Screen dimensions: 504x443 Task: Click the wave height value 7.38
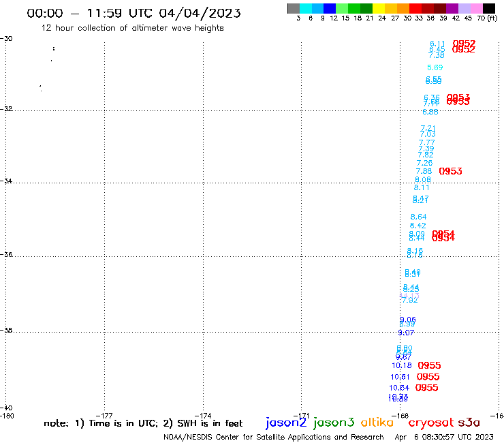click(x=437, y=55)
